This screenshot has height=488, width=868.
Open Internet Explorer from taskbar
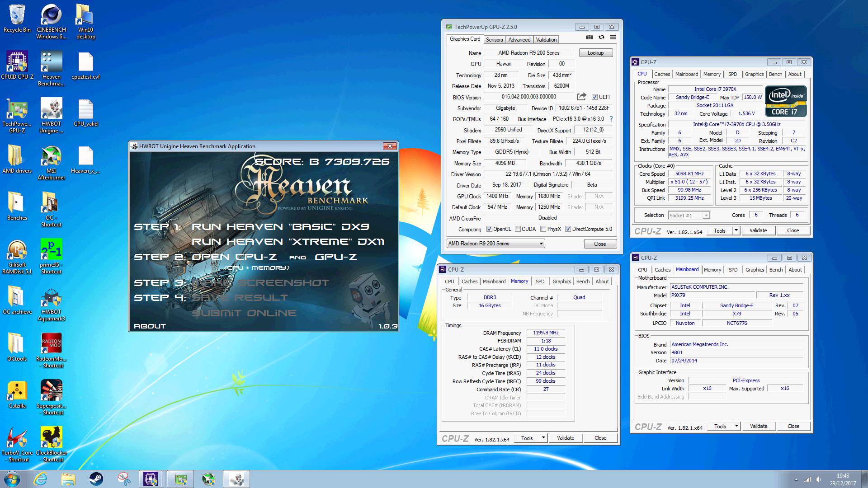(41, 479)
